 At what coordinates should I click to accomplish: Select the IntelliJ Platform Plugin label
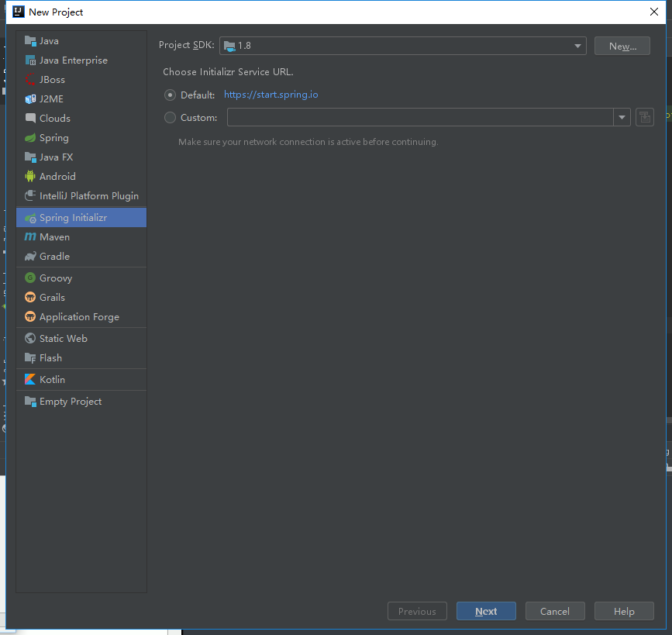(89, 196)
